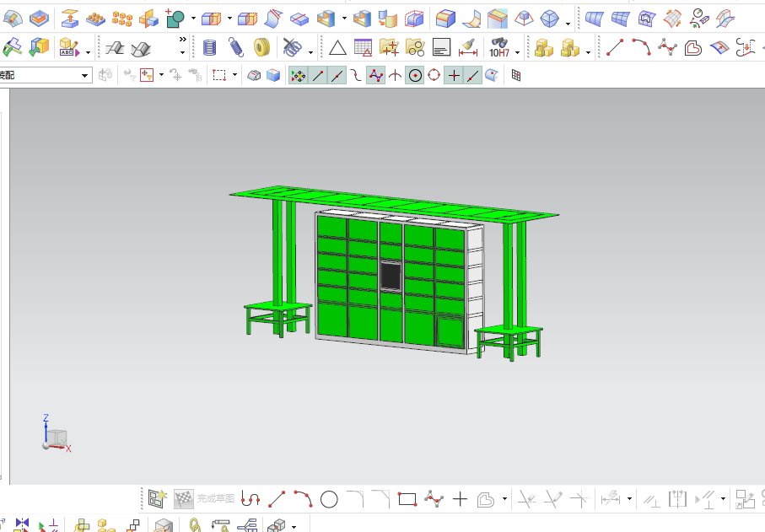This screenshot has height=532, width=765.
Task: Click the text ABC cube icon
Action: [x=69, y=47]
